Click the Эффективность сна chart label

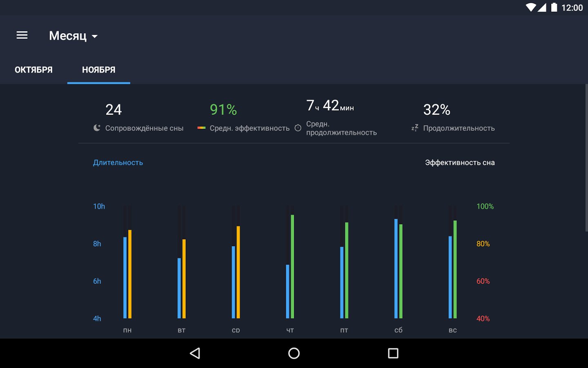(x=460, y=163)
